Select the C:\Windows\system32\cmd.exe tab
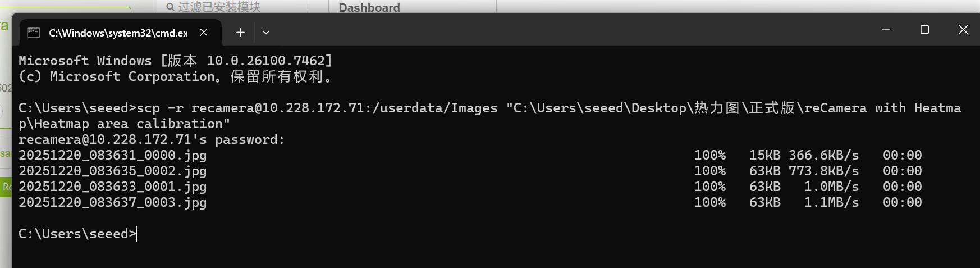This screenshot has width=980, height=268. coord(118,33)
